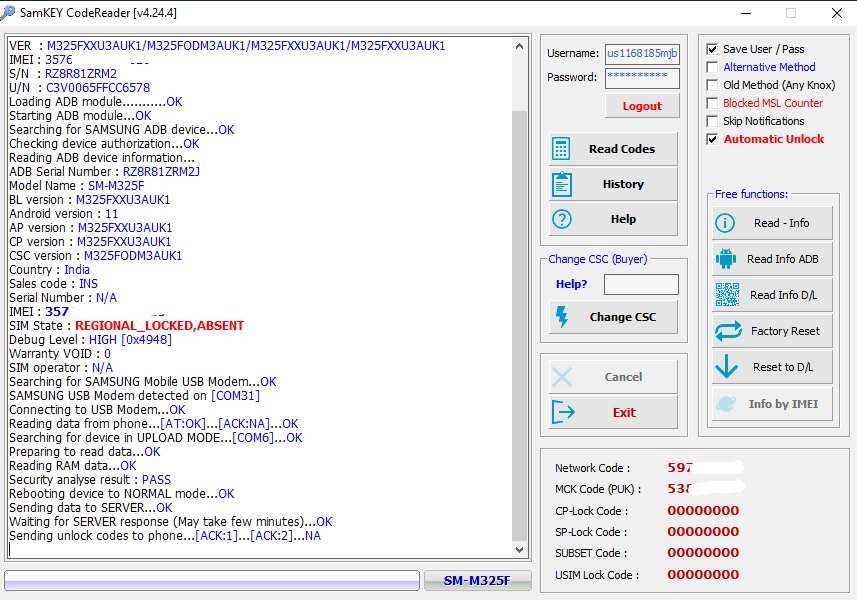Minimize the SamKEY CodeReader window
The width and height of the screenshot is (857, 600).
coord(747,13)
